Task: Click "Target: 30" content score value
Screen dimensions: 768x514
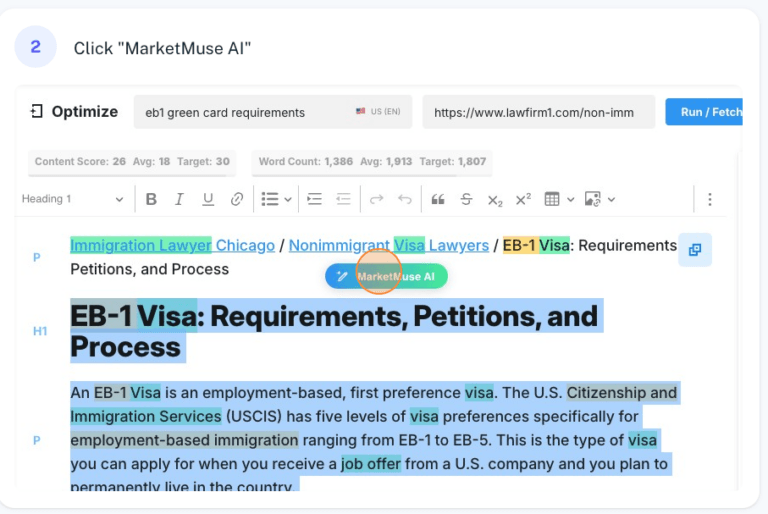Action: [203, 162]
